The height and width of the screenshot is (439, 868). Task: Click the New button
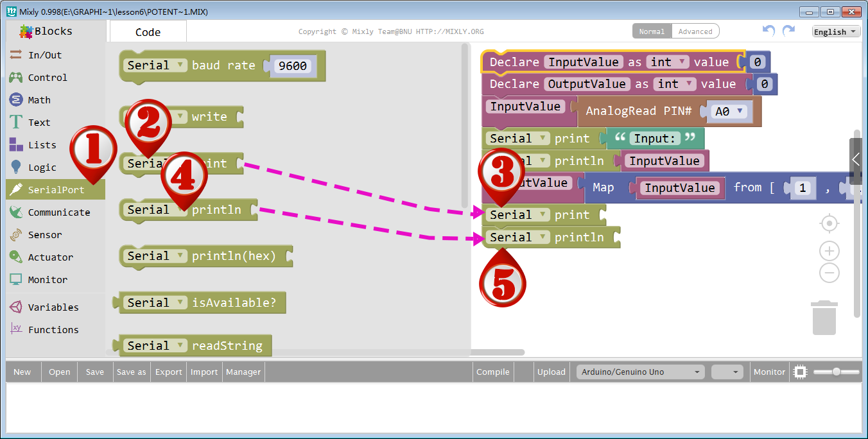pyautogui.click(x=22, y=372)
